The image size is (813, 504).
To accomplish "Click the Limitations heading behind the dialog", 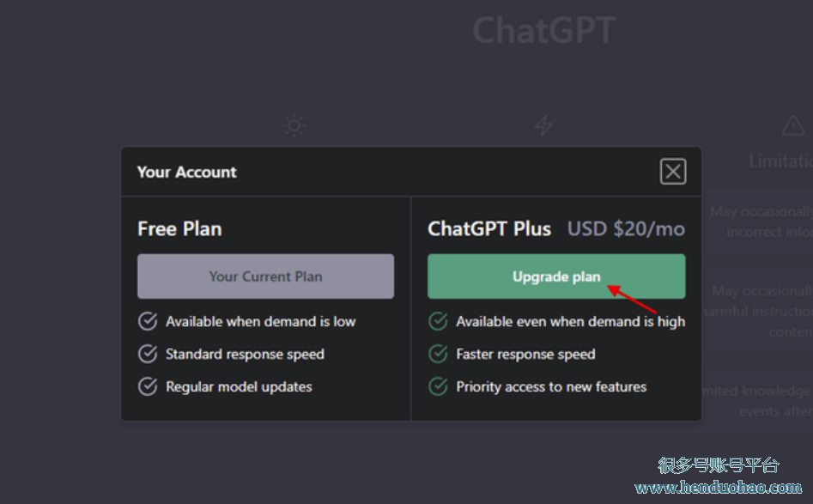I will 780,161.
